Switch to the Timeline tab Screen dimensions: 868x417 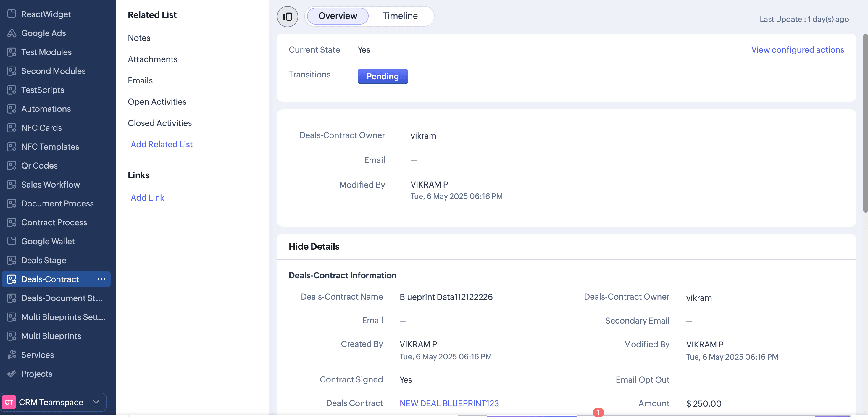point(400,16)
